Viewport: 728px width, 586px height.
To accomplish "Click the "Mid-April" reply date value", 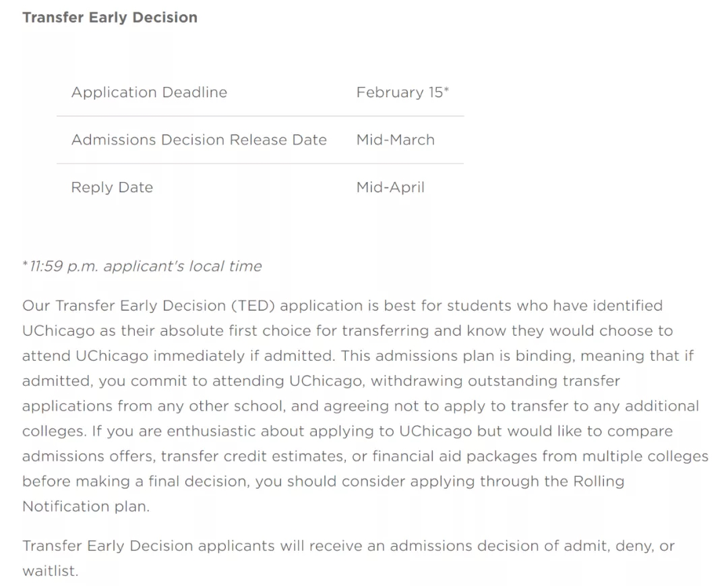I will [x=390, y=187].
